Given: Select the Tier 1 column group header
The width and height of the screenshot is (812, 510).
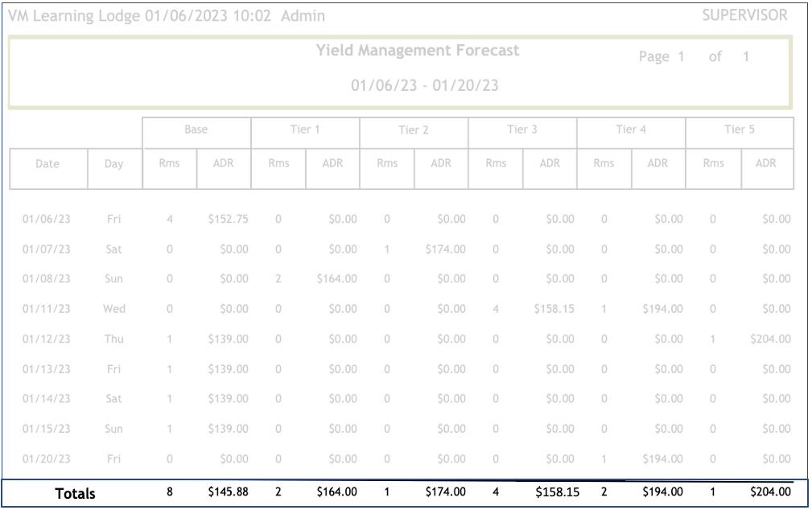Looking at the screenshot, I should (305, 130).
